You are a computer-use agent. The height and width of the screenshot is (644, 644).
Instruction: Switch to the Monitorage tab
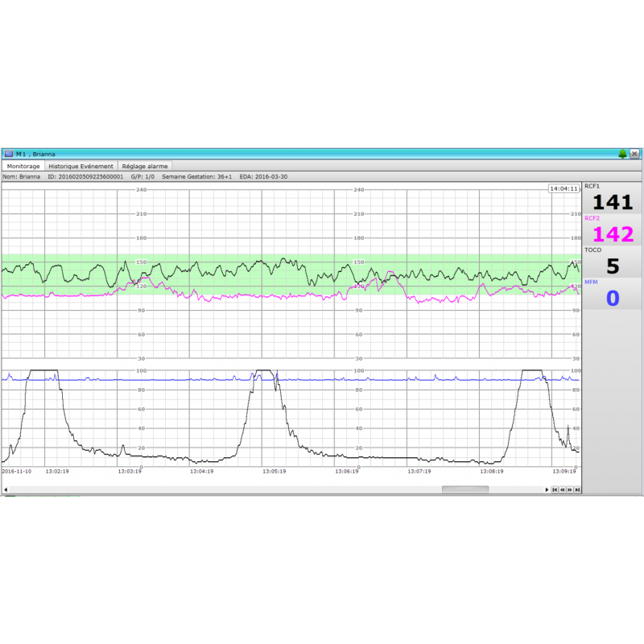tap(23, 167)
